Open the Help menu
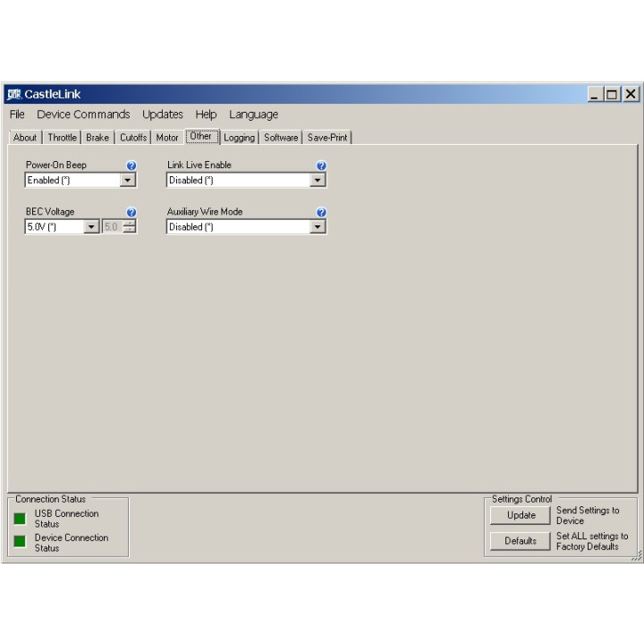Image resolution: width=644 pixels, height=644 pixels. (x=206, y=114)
